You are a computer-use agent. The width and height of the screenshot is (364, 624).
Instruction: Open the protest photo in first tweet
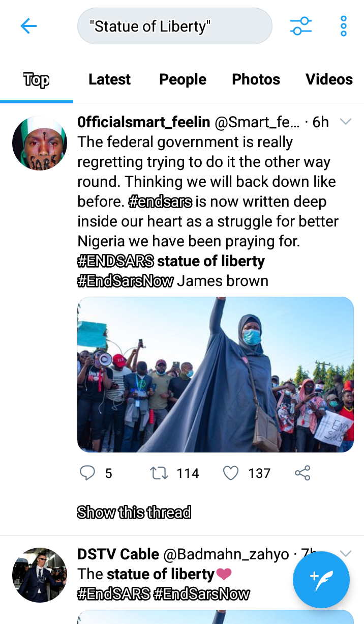click(x=216, y=375)
